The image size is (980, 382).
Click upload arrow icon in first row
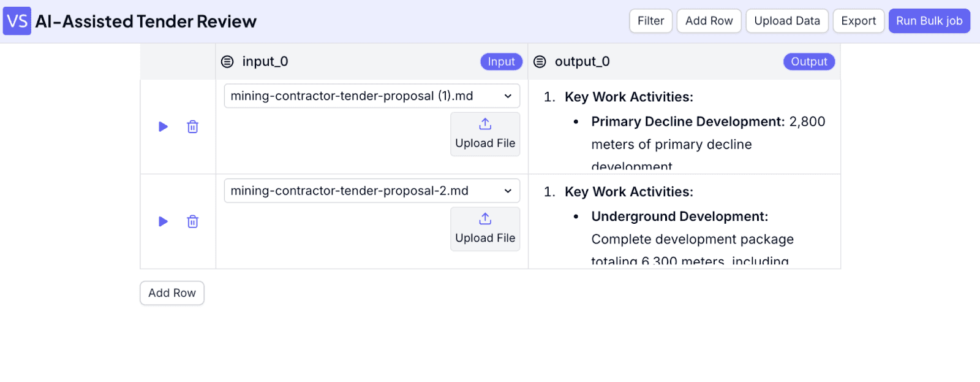point(485,124)
